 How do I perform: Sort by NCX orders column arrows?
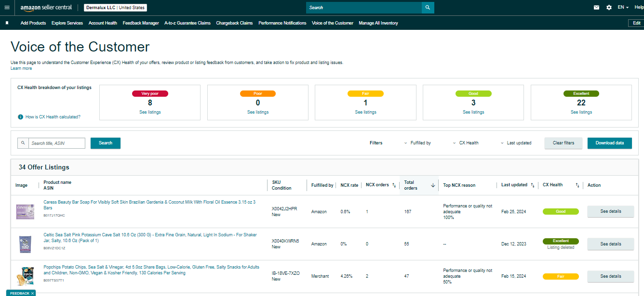(x=394, y=185)
